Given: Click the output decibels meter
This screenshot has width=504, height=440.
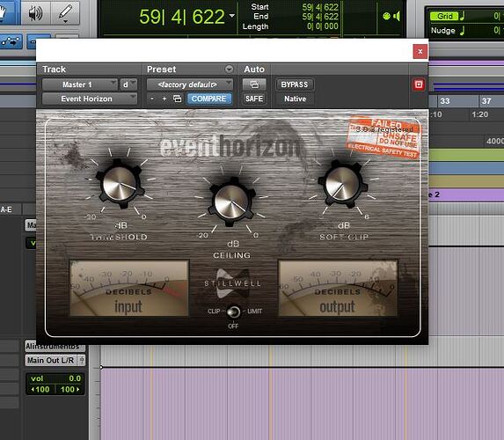Looking at the screenshot, I should [x=338, y=288].
